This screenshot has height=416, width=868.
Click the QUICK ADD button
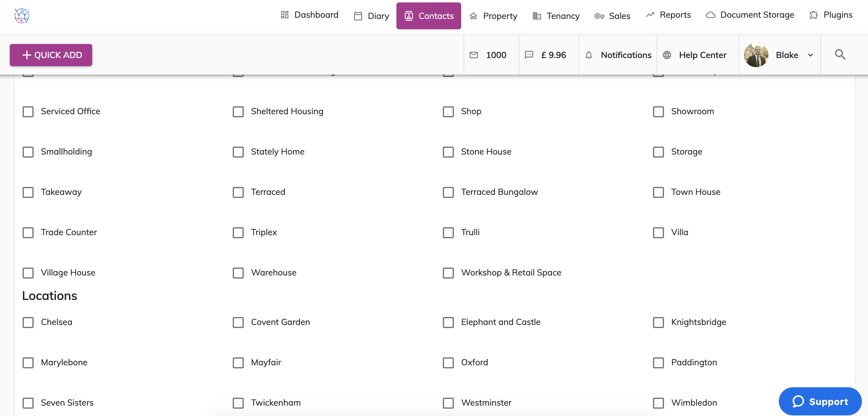(x=51, y=55)
